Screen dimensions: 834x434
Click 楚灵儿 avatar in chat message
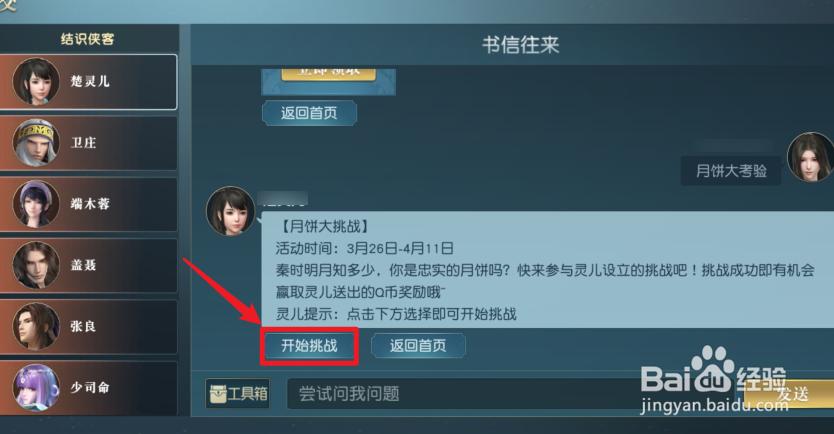click(x=231, y=211)
